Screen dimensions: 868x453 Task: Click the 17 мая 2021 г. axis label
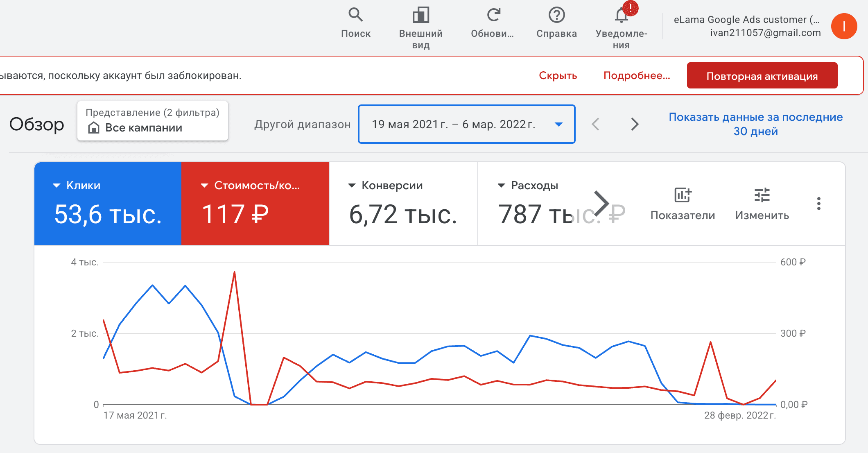[135, 415]
